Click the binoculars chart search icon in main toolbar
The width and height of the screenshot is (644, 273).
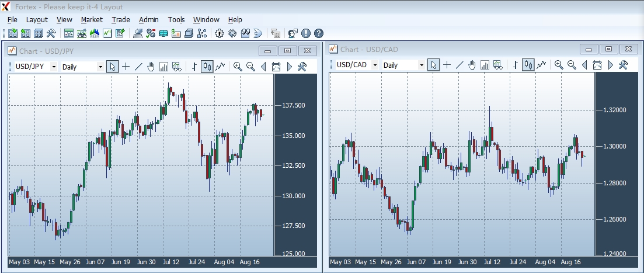tap(81, 33)
